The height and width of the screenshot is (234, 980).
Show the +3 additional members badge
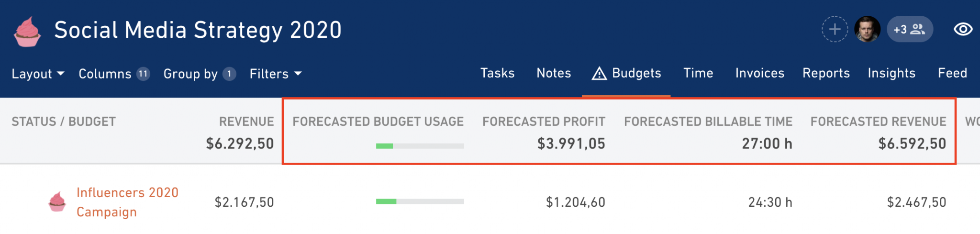[910, 29]
